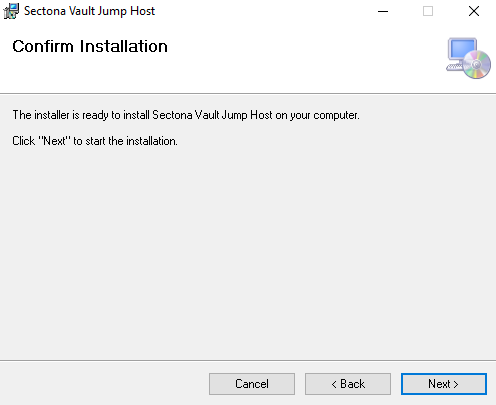
Task: Abort setup using the Cancel button
Action: pos(252,384)
